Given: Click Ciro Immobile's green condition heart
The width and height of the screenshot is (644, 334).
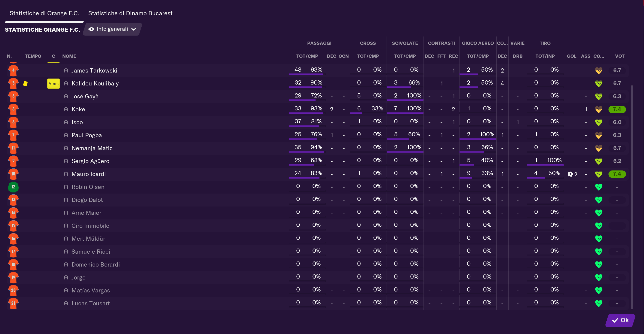Looking at the screenshot, I should point(599,226).
